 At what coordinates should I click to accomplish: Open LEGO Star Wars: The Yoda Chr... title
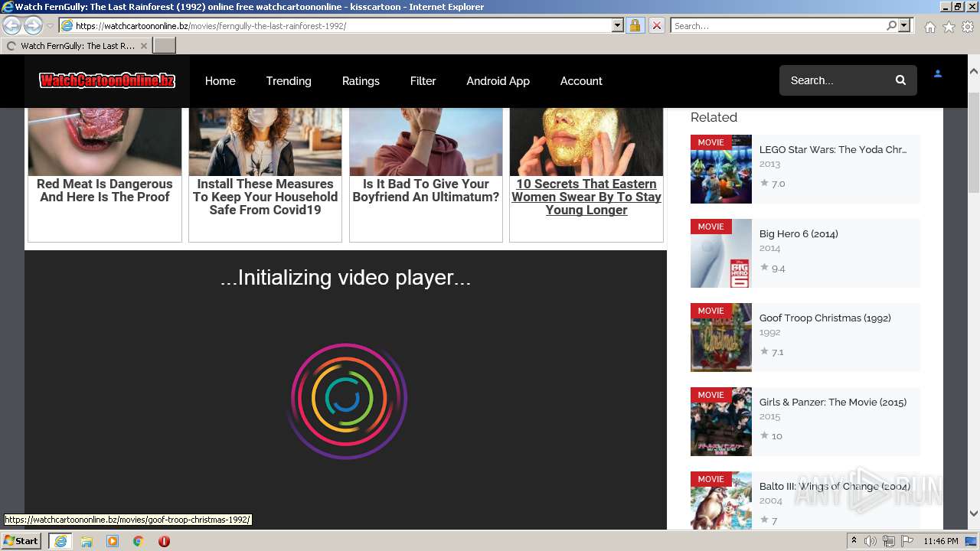(x=833, y=149)
